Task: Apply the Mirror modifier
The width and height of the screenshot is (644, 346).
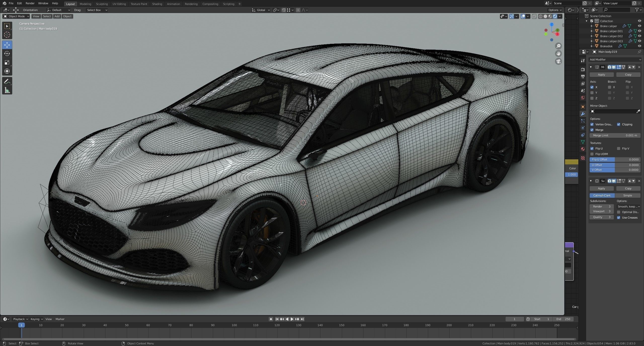Action: [601, 75]
